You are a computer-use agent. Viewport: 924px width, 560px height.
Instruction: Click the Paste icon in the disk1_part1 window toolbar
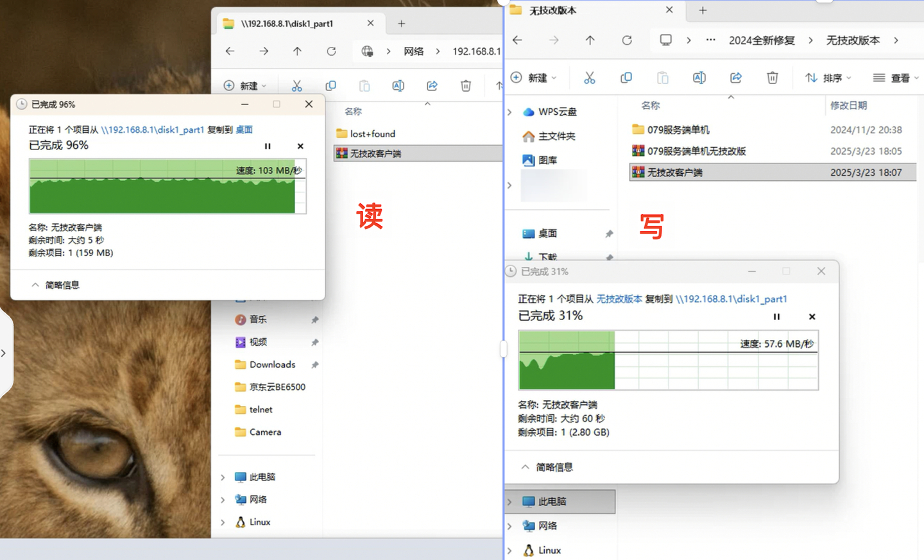(x=364, y=86)
